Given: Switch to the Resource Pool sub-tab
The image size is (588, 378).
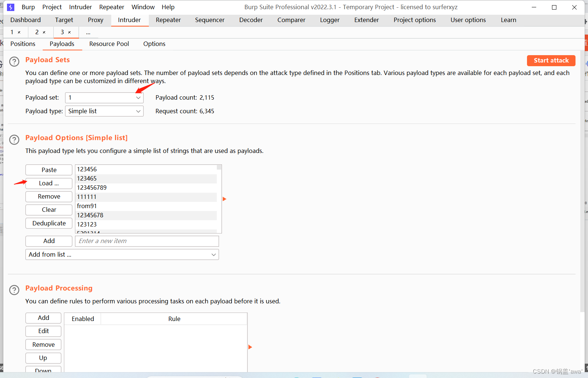Looking at the screenshot, I should click(x=109, y=44).
